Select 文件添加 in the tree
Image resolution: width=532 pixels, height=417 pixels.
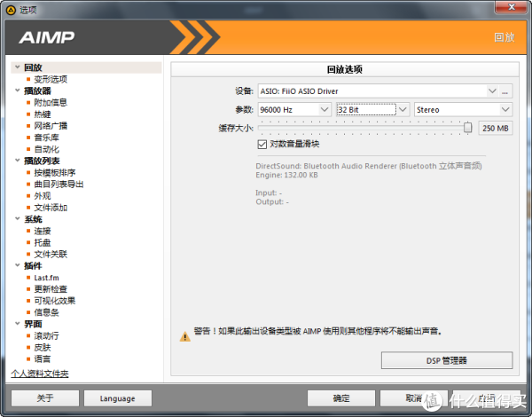51,208
